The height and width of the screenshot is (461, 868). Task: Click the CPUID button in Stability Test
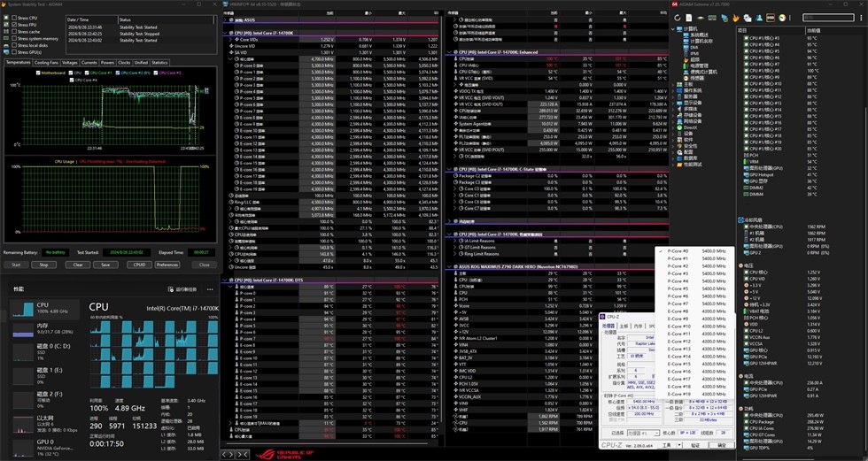click(140, 265)
